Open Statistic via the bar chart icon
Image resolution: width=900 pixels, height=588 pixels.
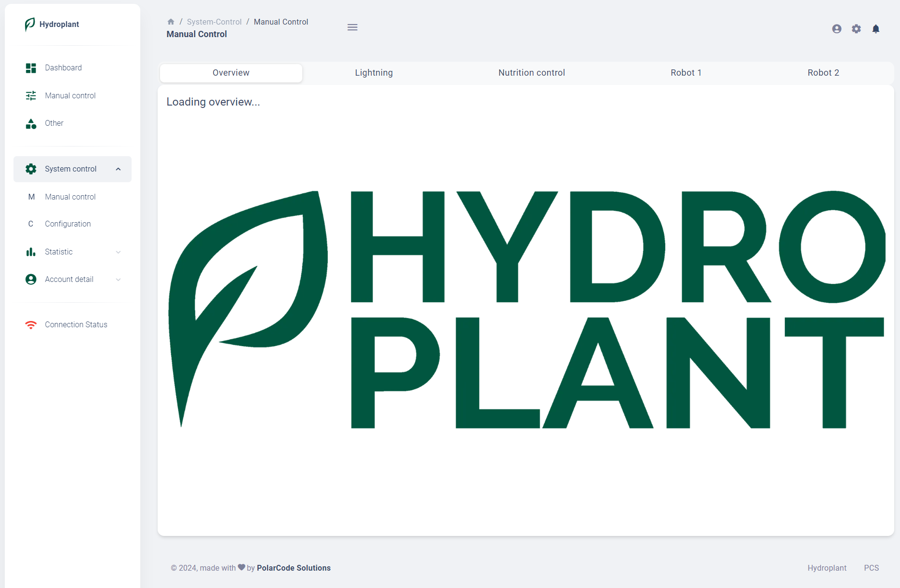point(30,252)
